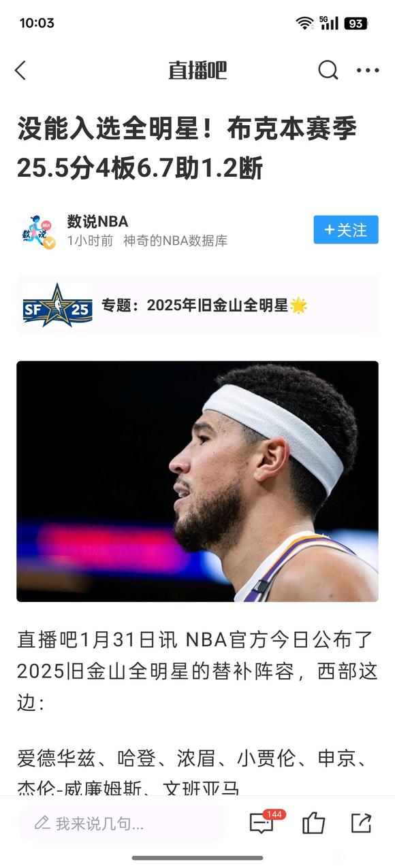Tap the 我来说几句 comment input field
395x868 pixels.
coord(123,824)
